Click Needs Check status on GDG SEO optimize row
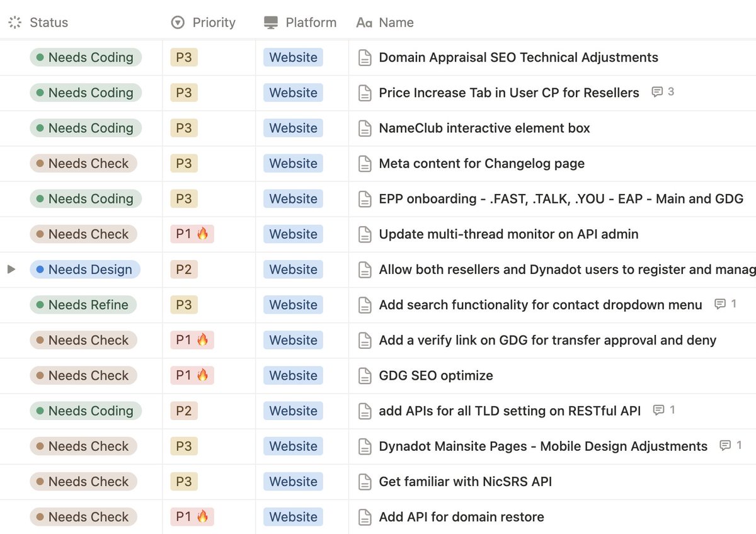The height and width of the screenshot is (534, 756). (x=83, y=375)
